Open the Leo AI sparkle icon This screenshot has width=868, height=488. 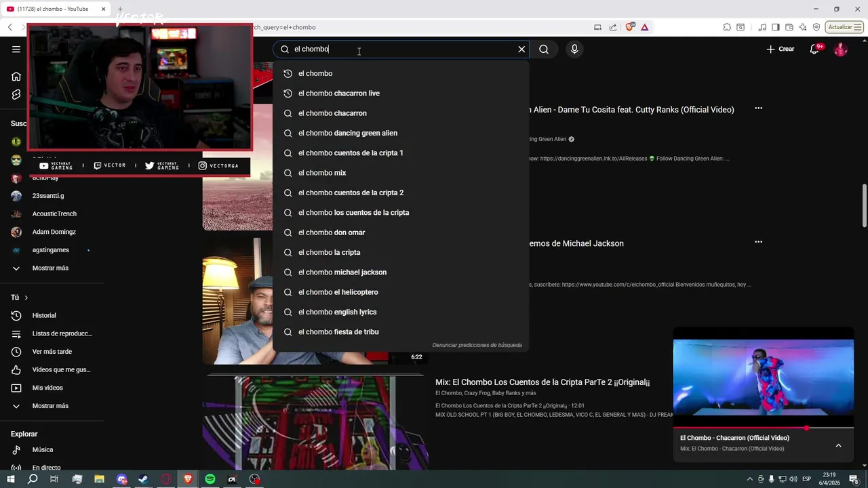[803, 27]
